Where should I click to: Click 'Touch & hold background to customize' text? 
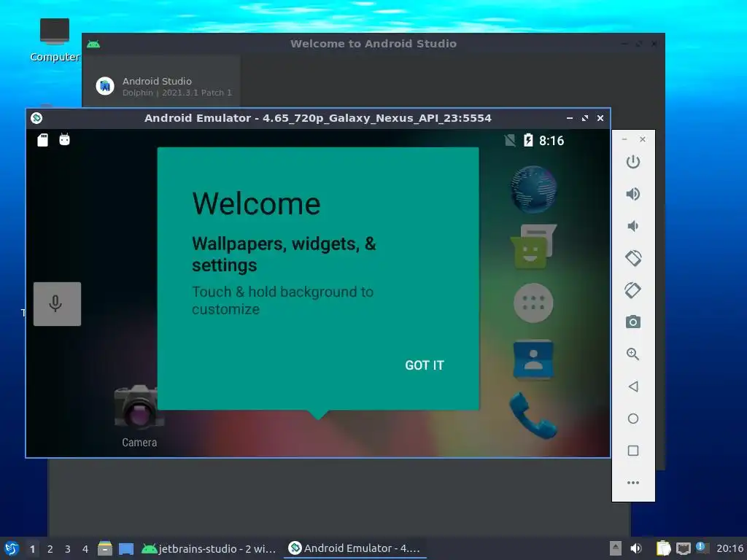(x=282, y=300)
